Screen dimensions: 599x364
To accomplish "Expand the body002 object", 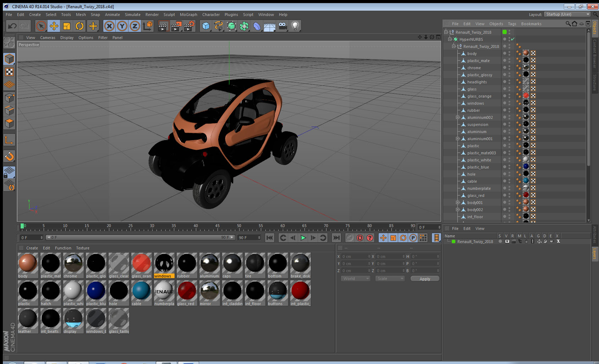I will coord(458,209).
